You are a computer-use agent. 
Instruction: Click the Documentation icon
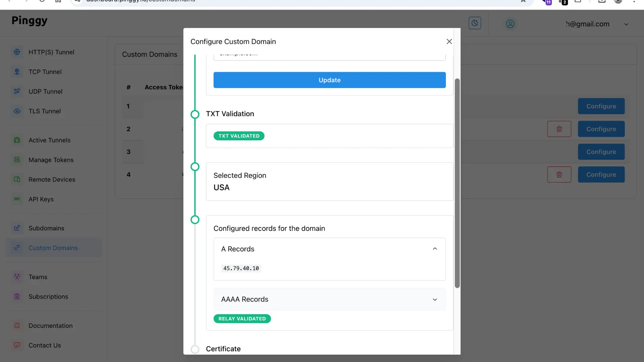[x=17, y=325]
